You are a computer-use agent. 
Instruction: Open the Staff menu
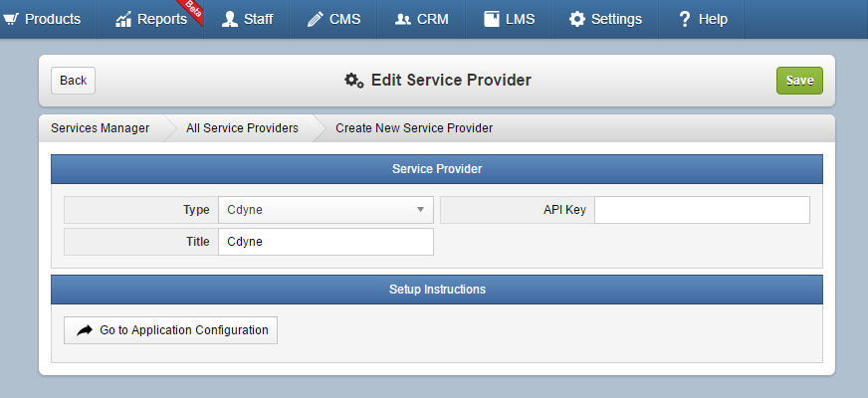(246, 19)
